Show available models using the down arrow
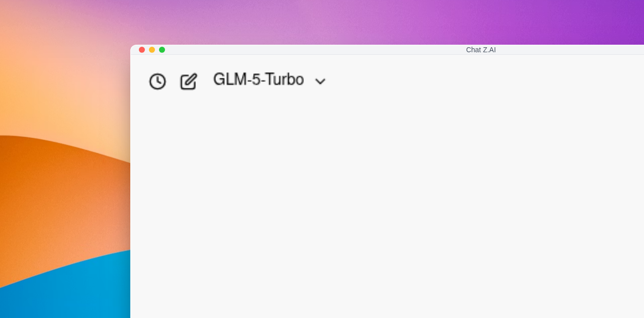The image size is (644, 318). point(320,81)
